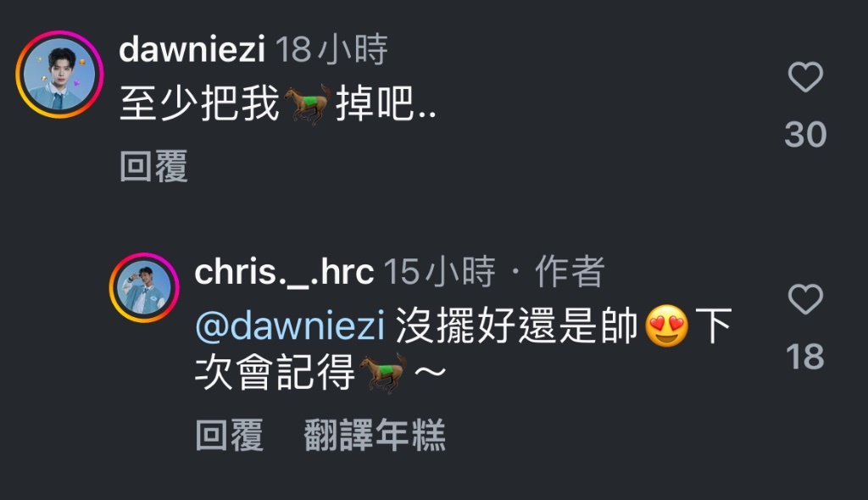Open the dawniezi username link at the top
The width and height of the screenshot is (868, 500).
pos(192,49)
